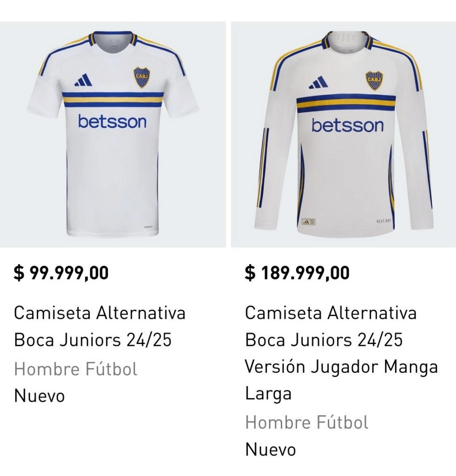This screenshot has height=476, width=456.
Task: Click the CABJ crest on the short-sleeve jersey
Action: point(142,77)
